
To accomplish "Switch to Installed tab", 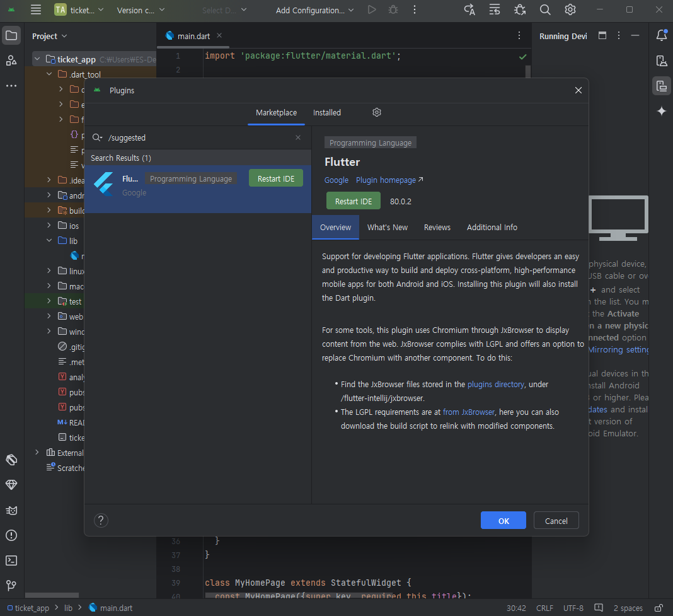I will 326,113.
